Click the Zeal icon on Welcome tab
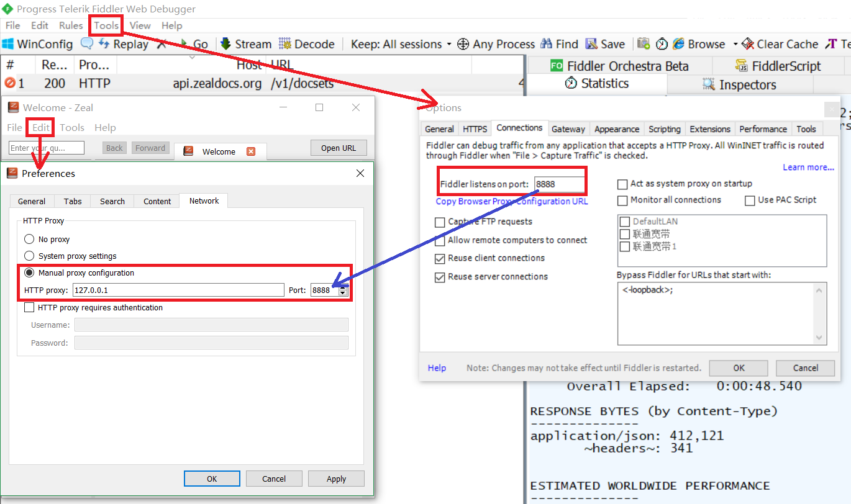The width and height of the screenshot is (851, 504). click(189, 151)
